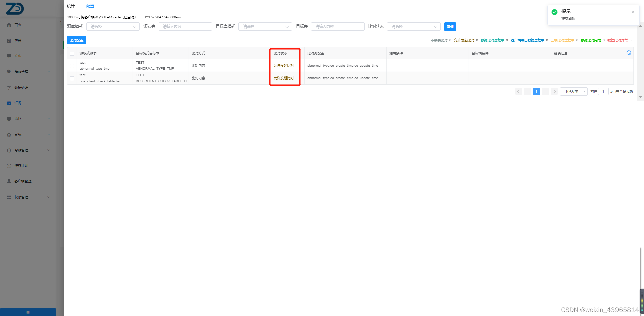Click 不需要比对: 0 status counter
Image resolution: width=644 pixels, height=316 pixels.
tap(441, 40)
